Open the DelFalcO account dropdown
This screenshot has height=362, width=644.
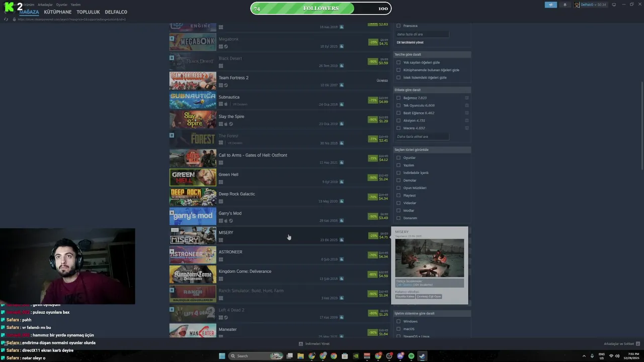pos(591,5)
